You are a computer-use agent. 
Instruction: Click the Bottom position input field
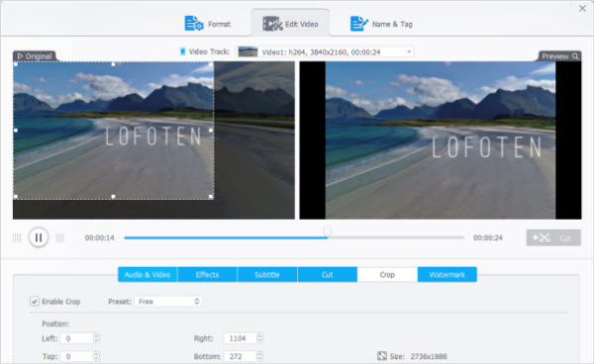click(x=241, y=356)
